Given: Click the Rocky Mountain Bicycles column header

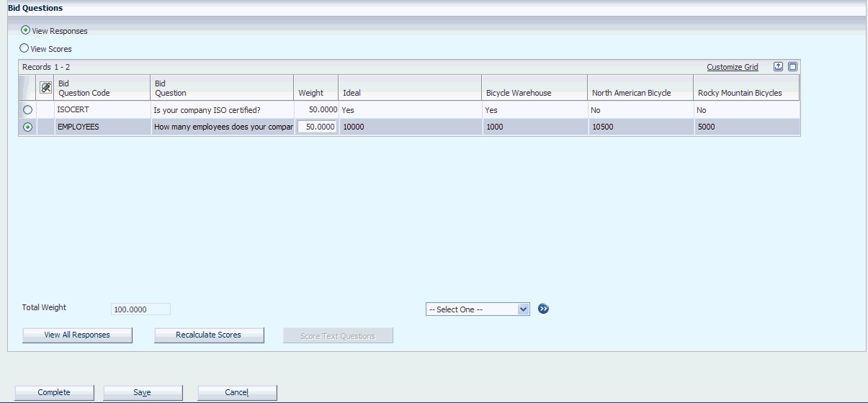Looking at the screenshot, I should point(747,88).
